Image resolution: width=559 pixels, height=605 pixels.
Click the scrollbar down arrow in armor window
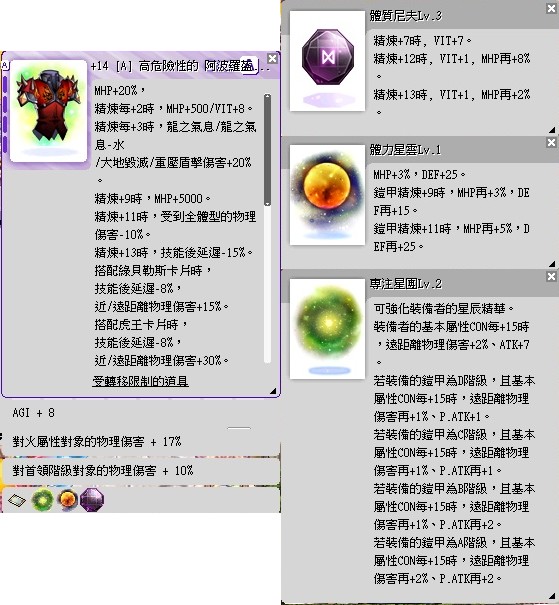267,204
